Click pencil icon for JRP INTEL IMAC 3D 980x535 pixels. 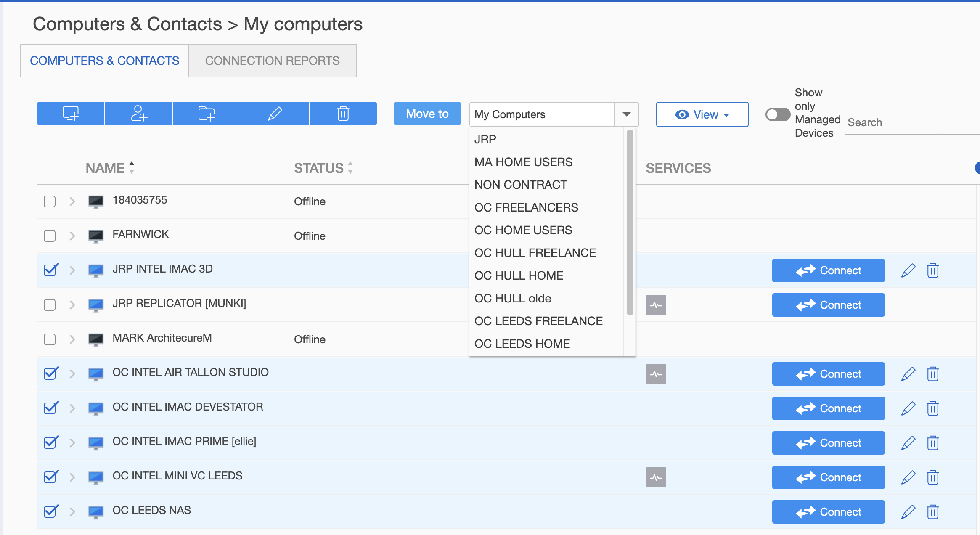tap(908, 270)
